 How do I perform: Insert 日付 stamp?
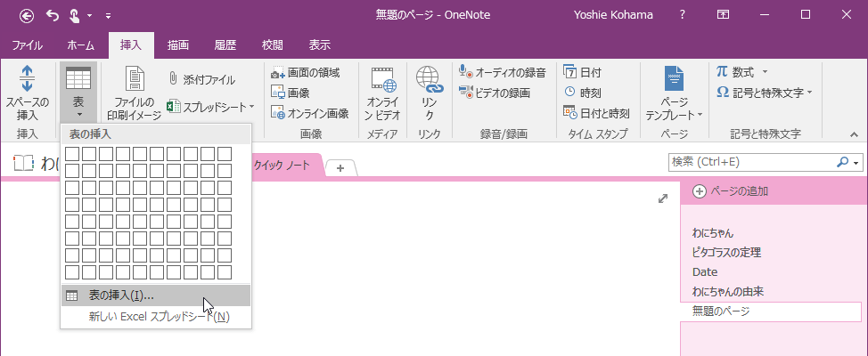point(582,72)
